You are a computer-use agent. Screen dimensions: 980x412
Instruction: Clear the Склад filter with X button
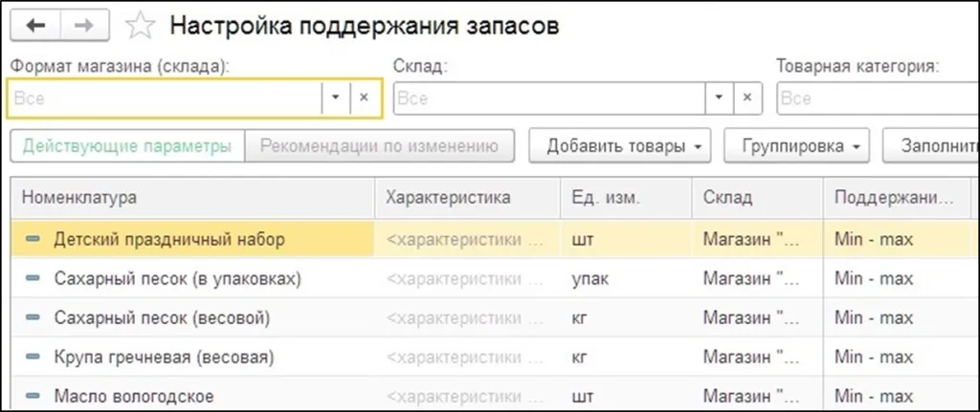[x=746, y=98]
